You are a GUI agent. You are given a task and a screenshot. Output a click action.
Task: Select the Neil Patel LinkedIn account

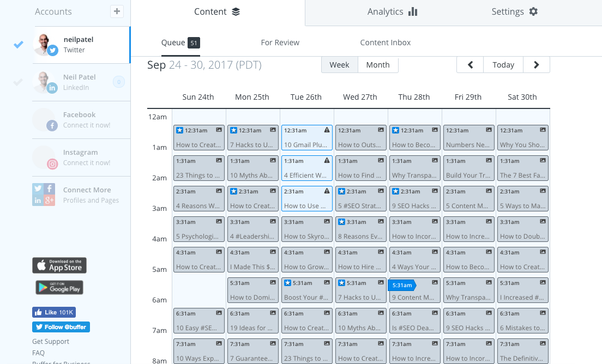click(x=81, y=82)
